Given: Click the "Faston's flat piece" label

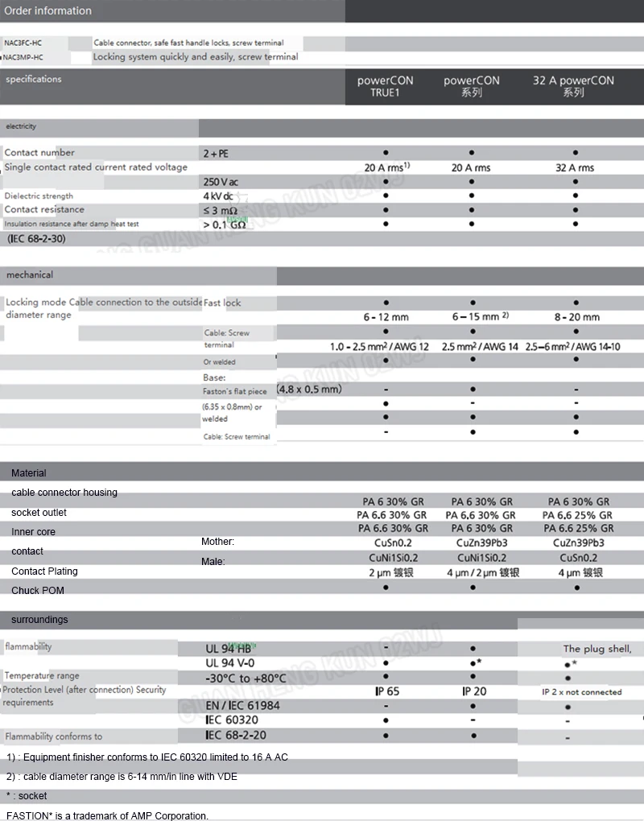Looking at the screenshot, I should tap(234, 391).
